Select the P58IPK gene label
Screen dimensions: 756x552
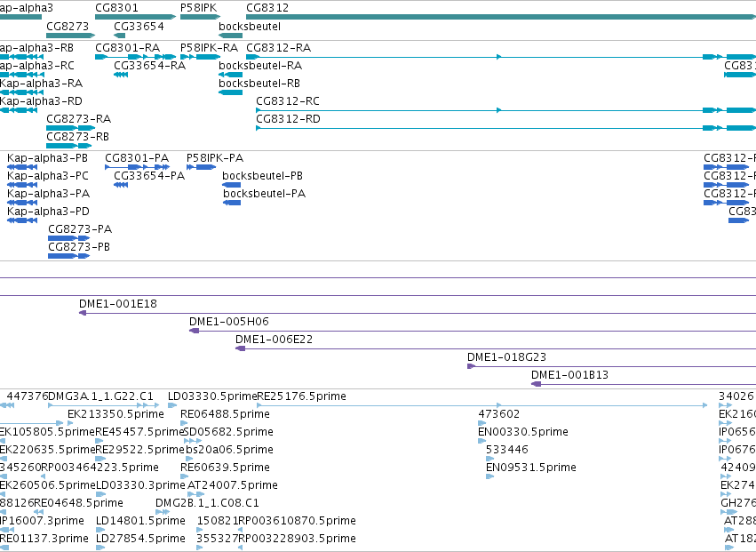pos(199,8)
